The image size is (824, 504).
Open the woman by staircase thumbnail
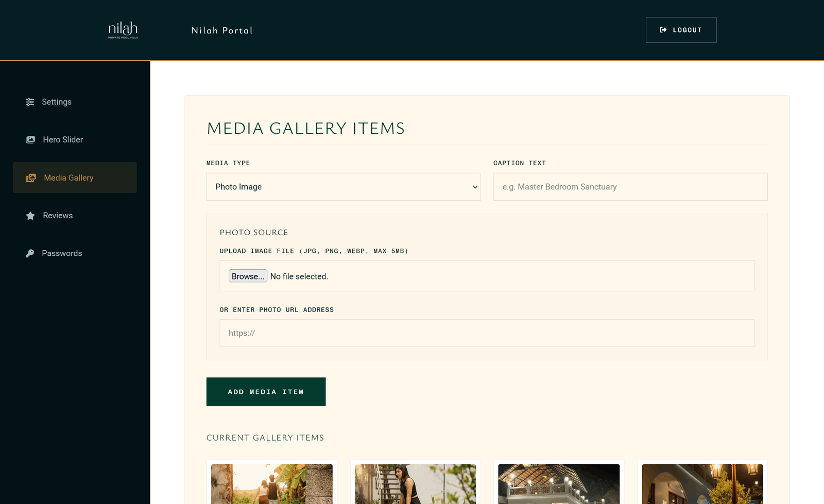(x=415, y=484)
